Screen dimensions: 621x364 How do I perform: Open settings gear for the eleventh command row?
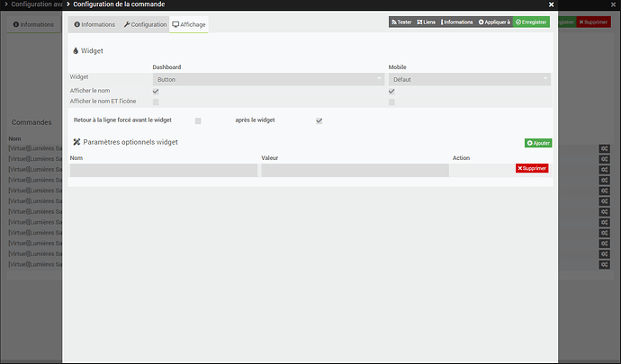click(605, 254)
